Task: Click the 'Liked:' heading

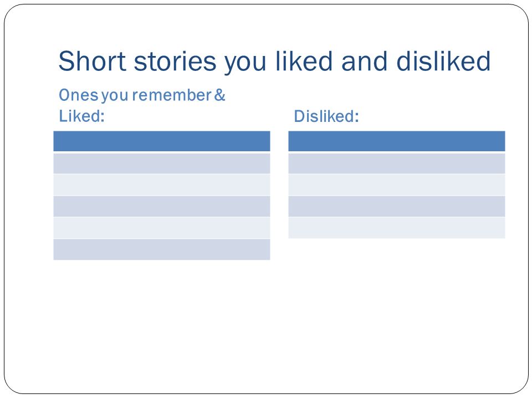Action: [x=82, y=116]
